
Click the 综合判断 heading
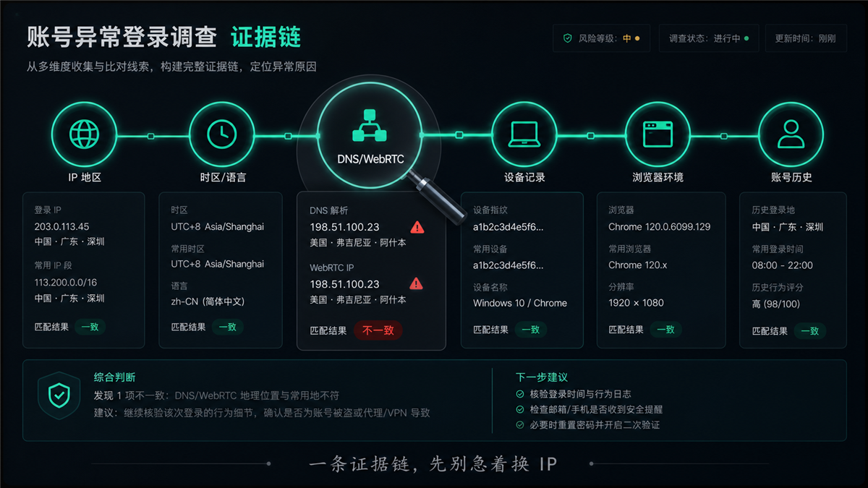[x=114, y=377]
